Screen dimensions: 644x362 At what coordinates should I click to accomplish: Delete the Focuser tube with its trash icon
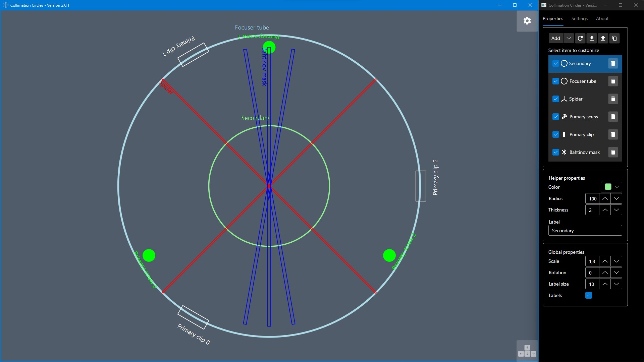[x=613, y=81]
